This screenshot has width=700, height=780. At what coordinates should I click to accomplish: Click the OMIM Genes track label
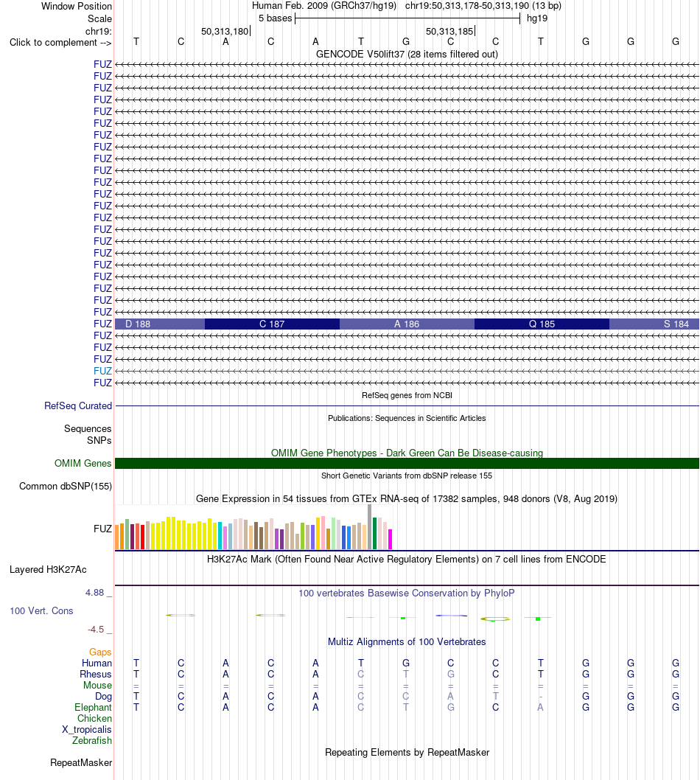tap(83, 463)
